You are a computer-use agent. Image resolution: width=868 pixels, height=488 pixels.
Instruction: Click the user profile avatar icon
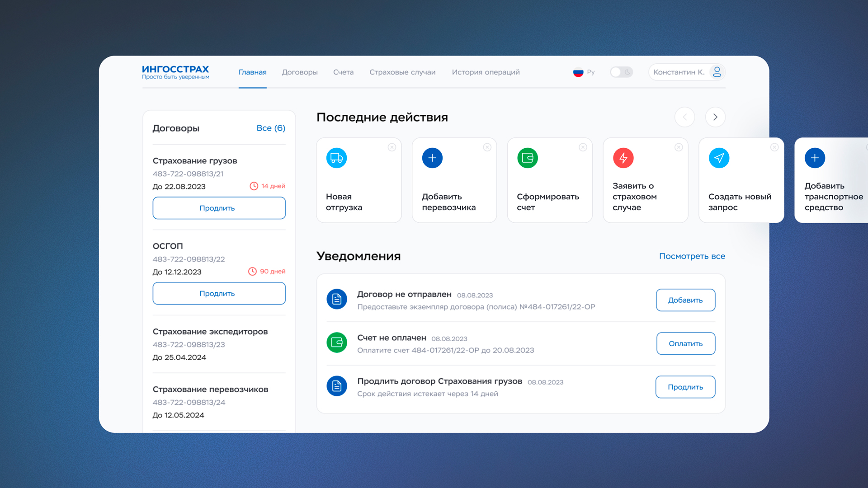[x=717, y=72]
